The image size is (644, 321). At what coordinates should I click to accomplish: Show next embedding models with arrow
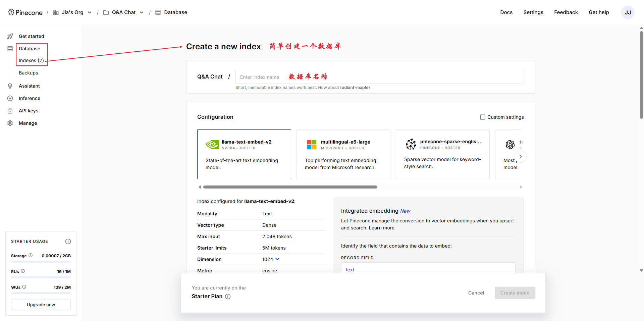click(521, 157)
